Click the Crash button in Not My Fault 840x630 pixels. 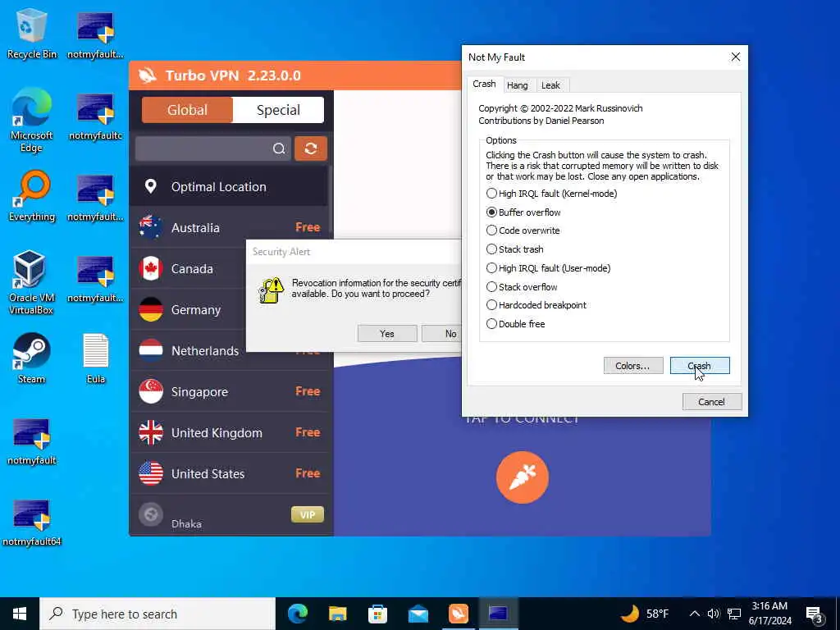click(700, 365)
